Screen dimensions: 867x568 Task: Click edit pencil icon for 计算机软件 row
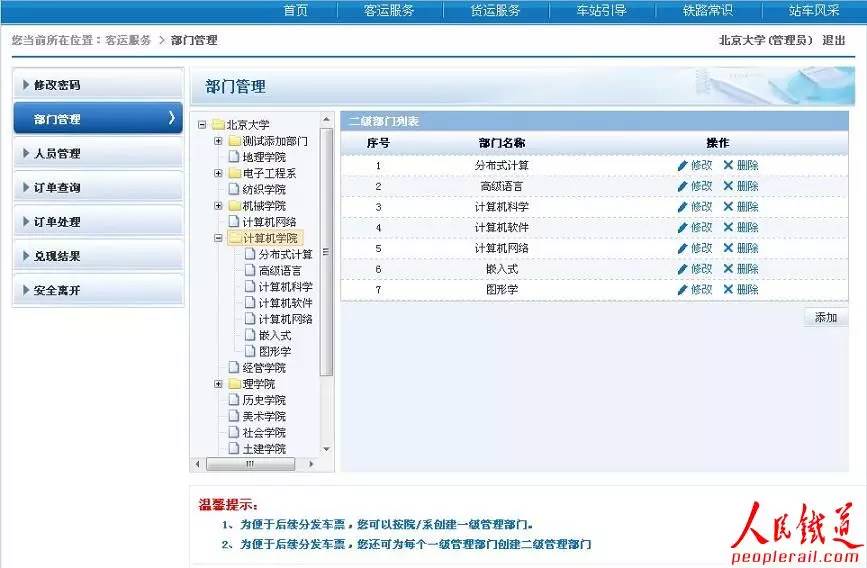click(682, 227)
